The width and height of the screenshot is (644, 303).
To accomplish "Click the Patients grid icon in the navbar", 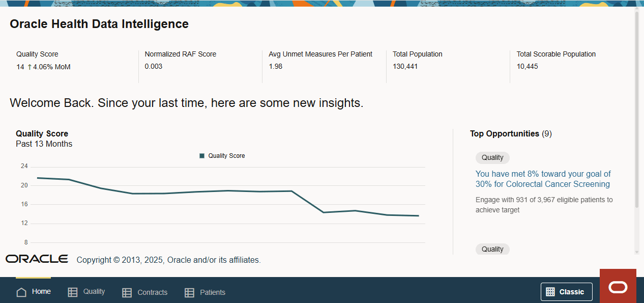I will [x=189, y=292].
